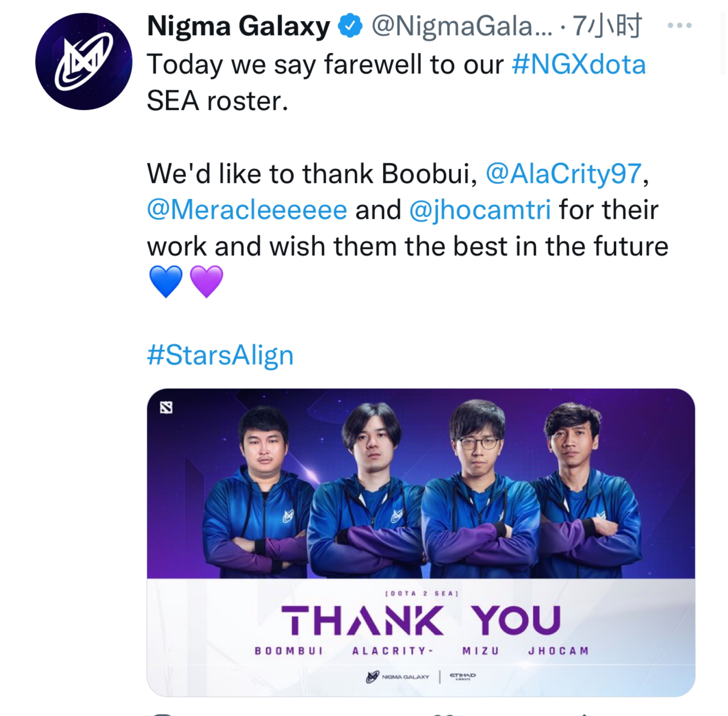Open the Nigma Galaxy profile avatar
This screenshot has height=716, width=728.
coord(83,62)
